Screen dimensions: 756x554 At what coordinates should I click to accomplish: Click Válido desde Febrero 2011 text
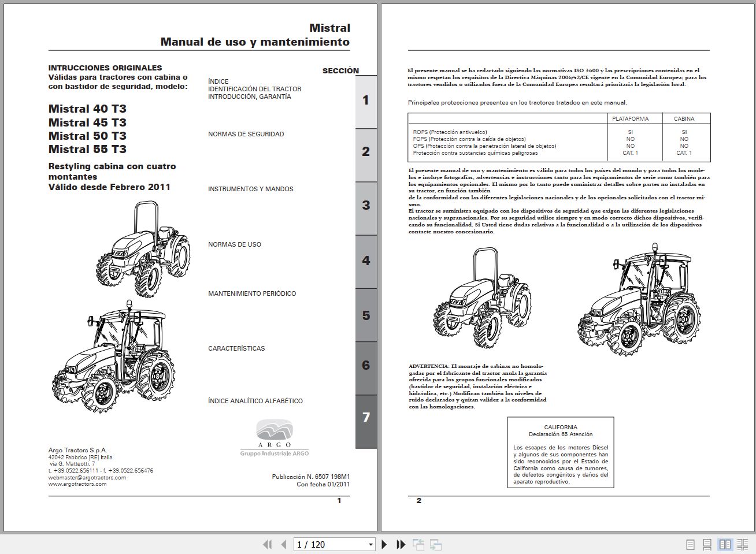click(109, 187)
